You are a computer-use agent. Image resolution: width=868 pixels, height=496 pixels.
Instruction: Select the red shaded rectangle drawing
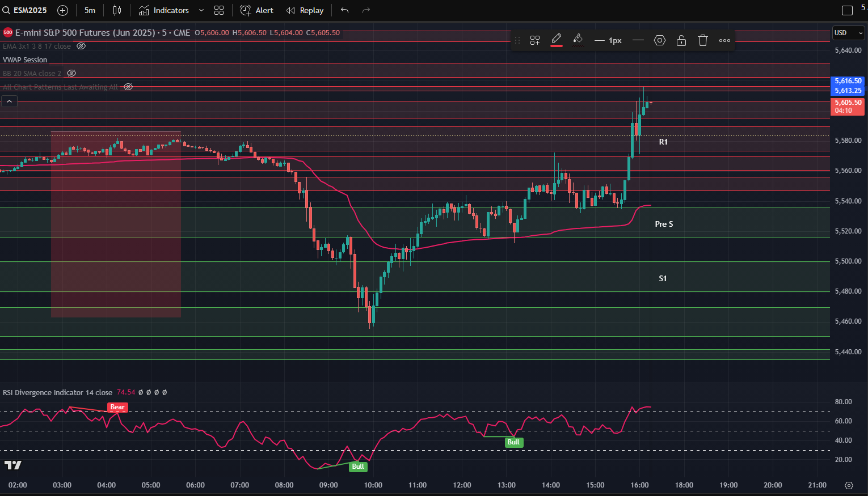tap(116, 224)
